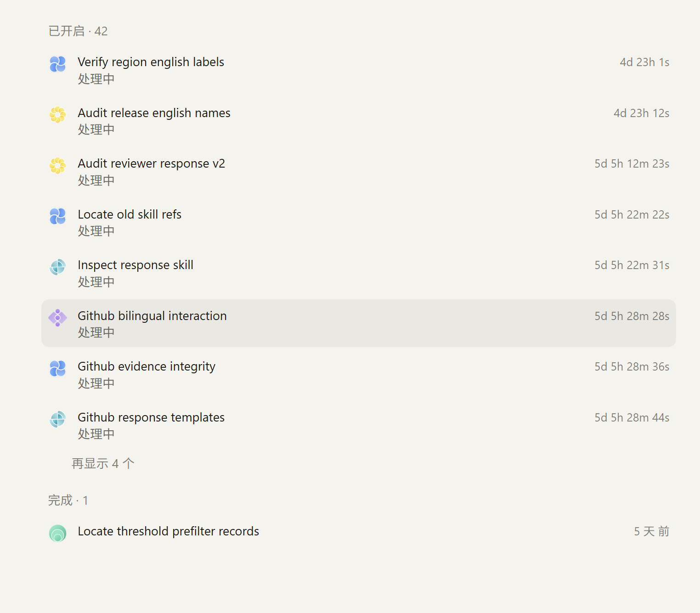This screenshot has height=613, width=700.
Task: Click the 5d 5h 22m 31s elapsed time
Action: (x=632, y=265)
